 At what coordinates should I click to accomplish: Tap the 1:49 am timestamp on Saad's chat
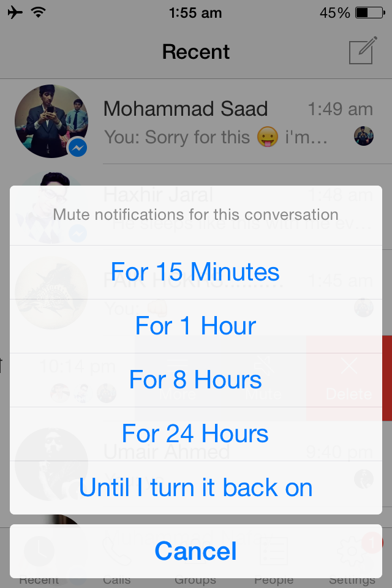(x=340, y=109)
